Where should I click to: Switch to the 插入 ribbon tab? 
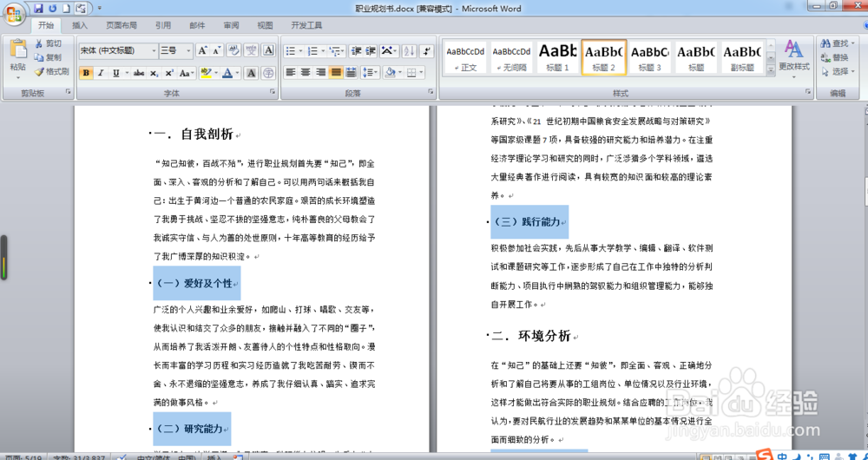(80, 25)
